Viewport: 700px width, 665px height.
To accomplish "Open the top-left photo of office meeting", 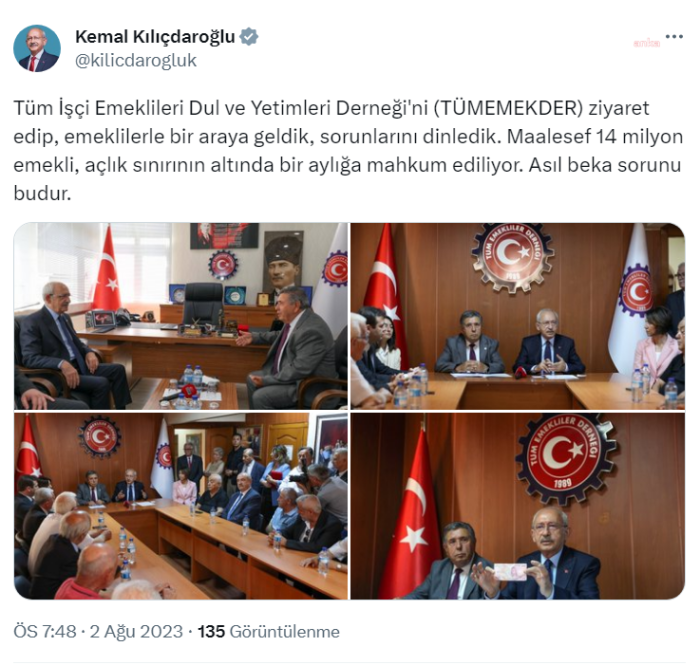I will pos(181,316).
